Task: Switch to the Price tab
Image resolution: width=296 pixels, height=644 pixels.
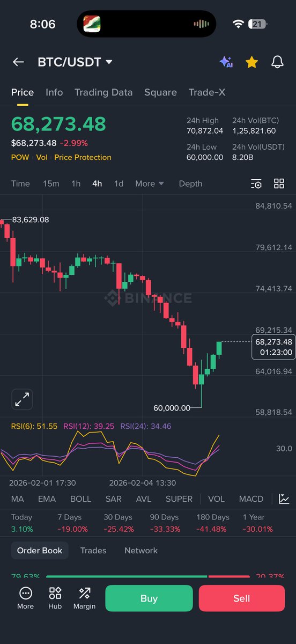Action: 23,92
